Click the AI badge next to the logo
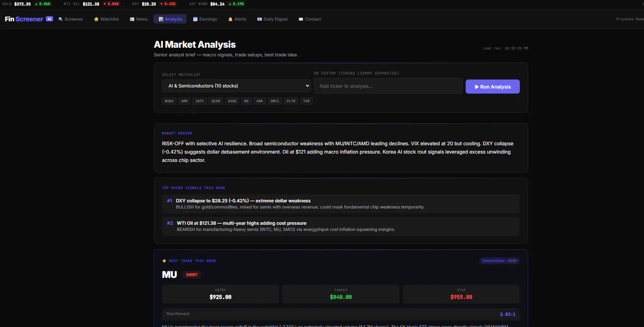Viewport: 644px width, 327px height. (x=49, y=19)
